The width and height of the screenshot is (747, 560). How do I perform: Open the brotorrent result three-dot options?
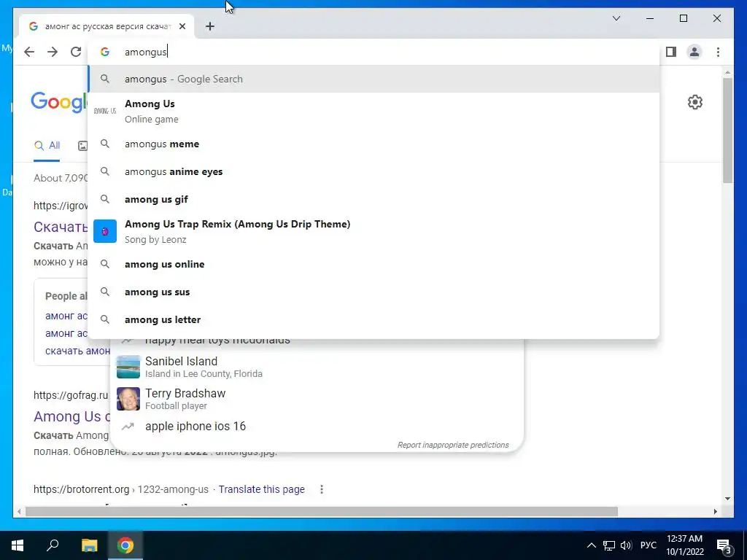coord(322,489)
